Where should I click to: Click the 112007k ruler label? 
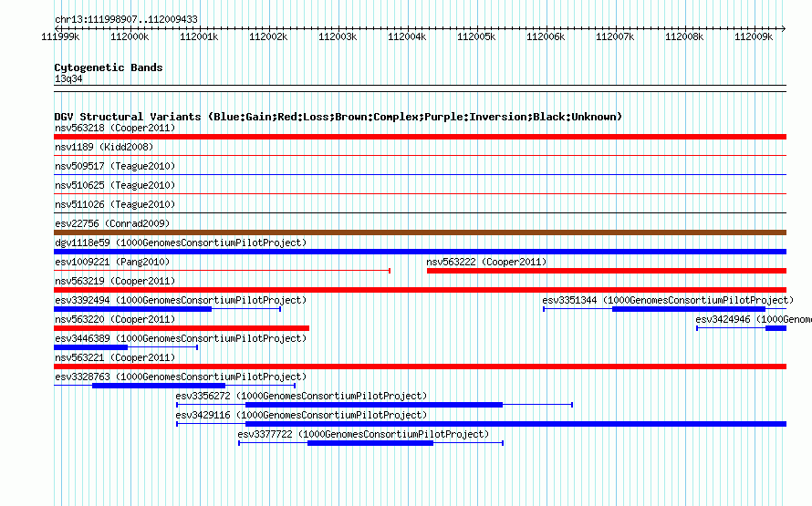(615, 37)
